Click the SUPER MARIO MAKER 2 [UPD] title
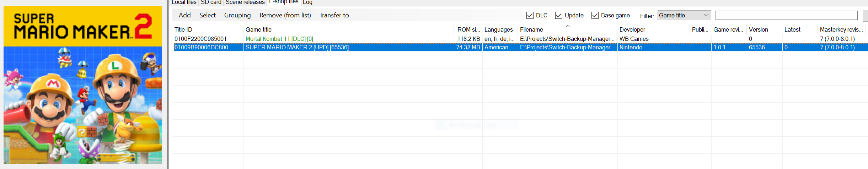Image resolution: width=868 pixels, height=169 pixels. [297, 47]
